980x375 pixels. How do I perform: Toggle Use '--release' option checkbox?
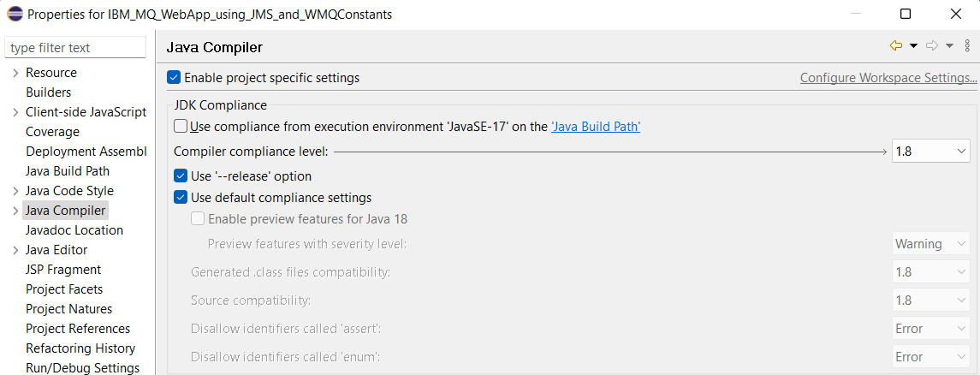(x=181, y=176)
